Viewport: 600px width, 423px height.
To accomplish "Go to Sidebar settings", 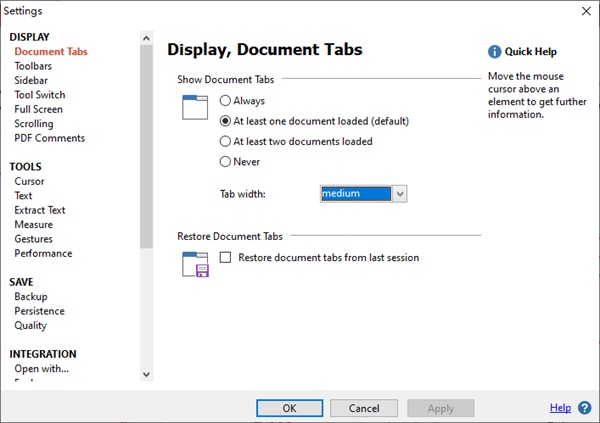I will (x=31, y=80).
